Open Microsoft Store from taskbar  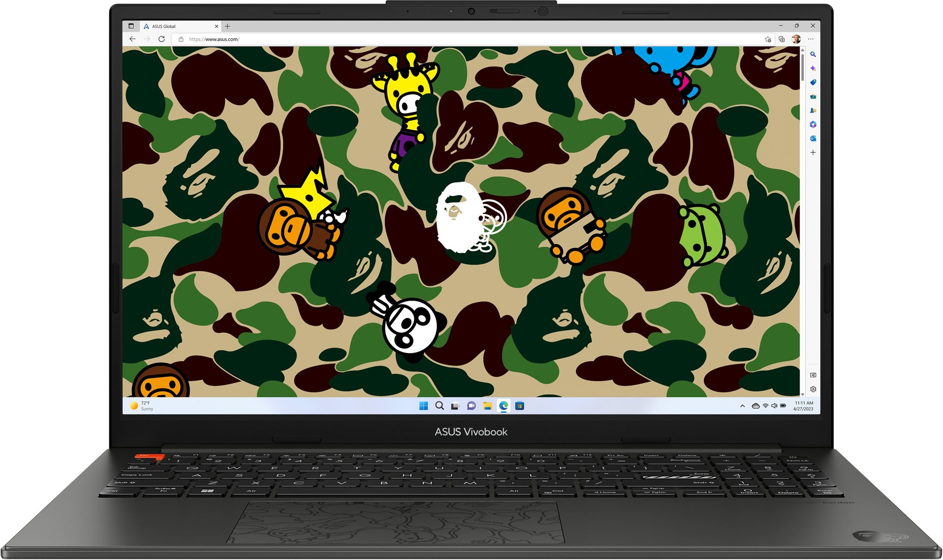[520, 406]
